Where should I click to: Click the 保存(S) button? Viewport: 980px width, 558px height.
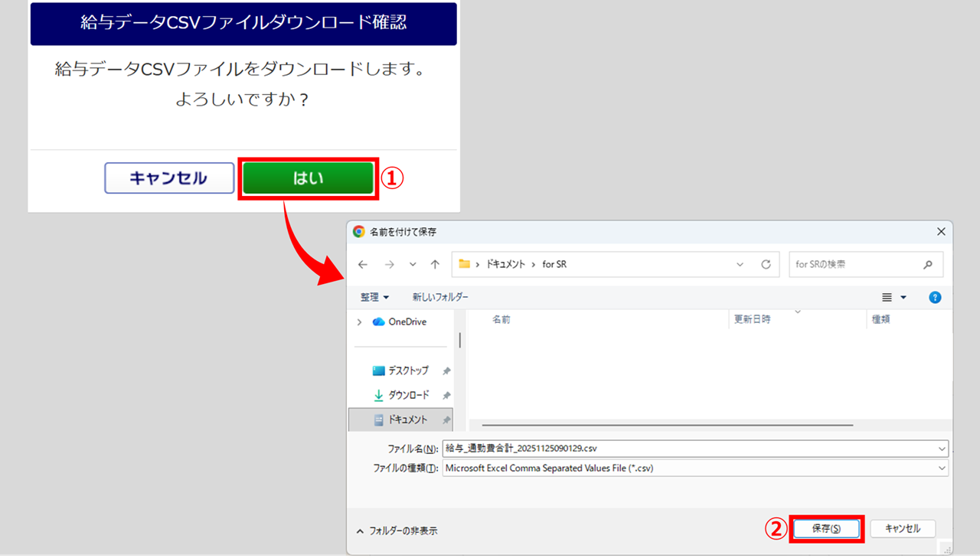(x=826, y=529)
